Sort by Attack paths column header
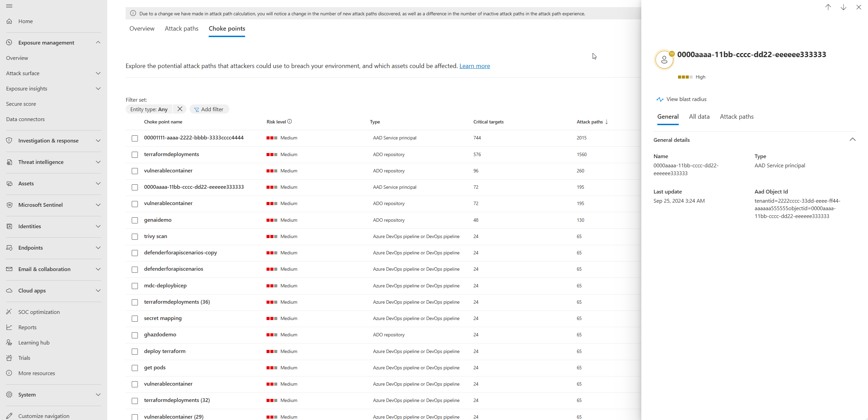868x420 pixels. coord(590,122)
